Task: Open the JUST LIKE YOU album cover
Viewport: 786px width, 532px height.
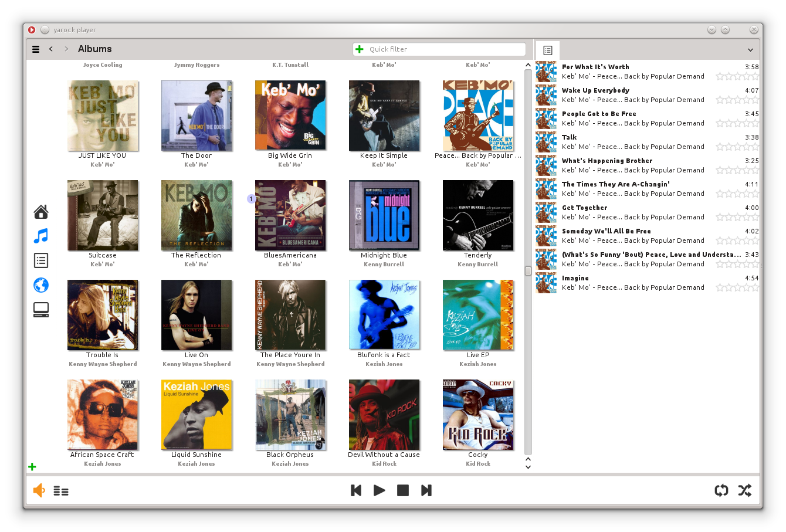Action: [103, 116]
